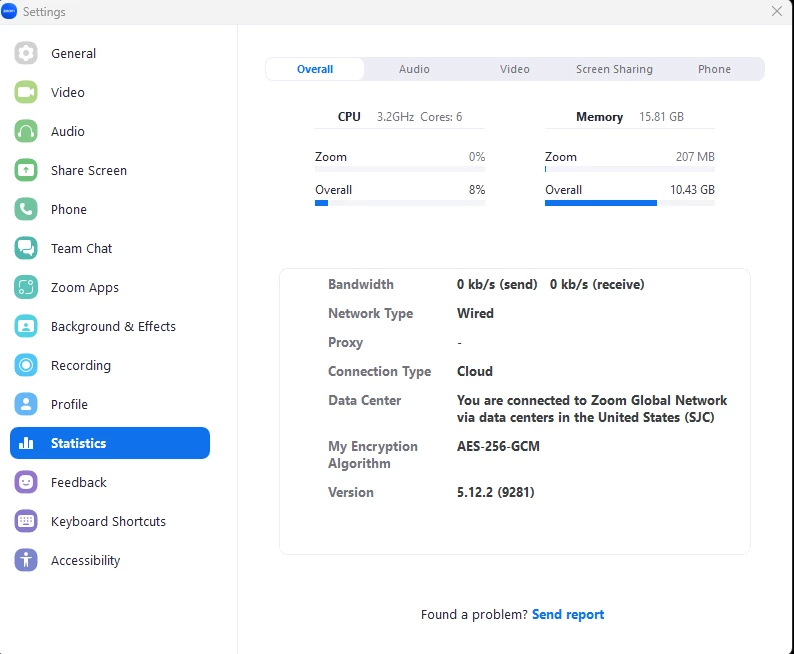
Task: Click the "Bandwidth" row label
Action: pyautogui.click(x=361, y=284)
